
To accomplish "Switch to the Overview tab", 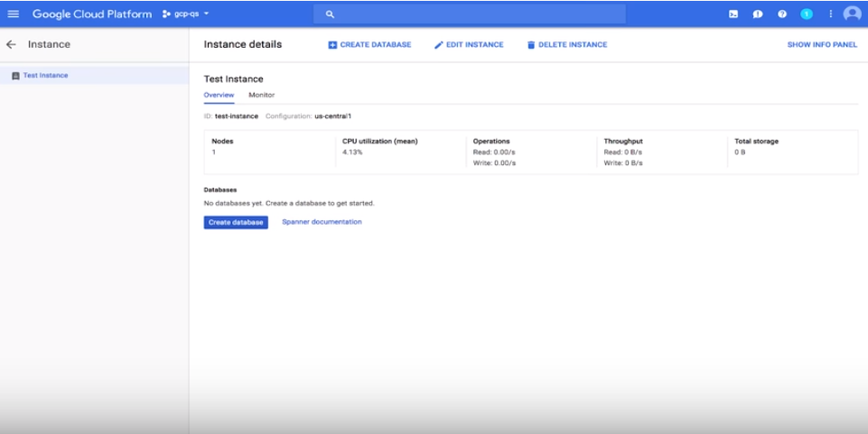I will tap(219, 95).
